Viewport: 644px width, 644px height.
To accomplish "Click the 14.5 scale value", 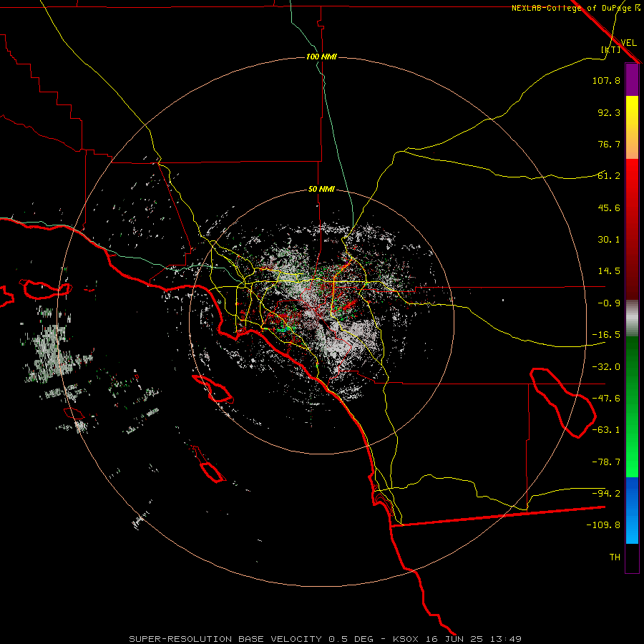I will tap(609, 271).
